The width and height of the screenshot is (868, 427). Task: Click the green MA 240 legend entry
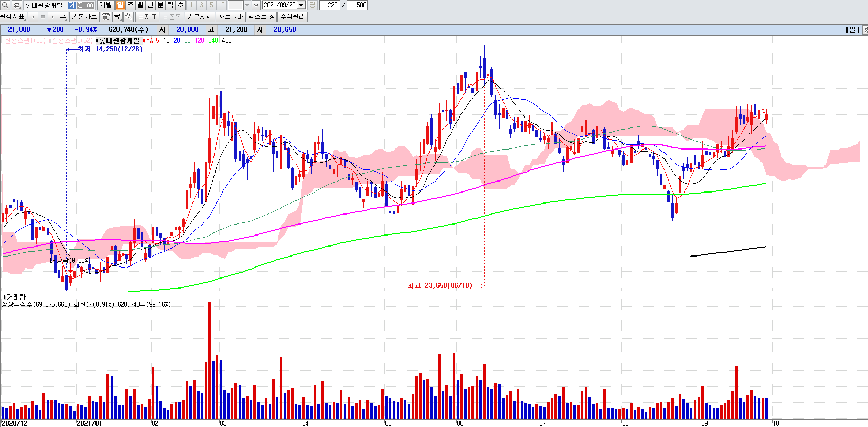point(213,40)
